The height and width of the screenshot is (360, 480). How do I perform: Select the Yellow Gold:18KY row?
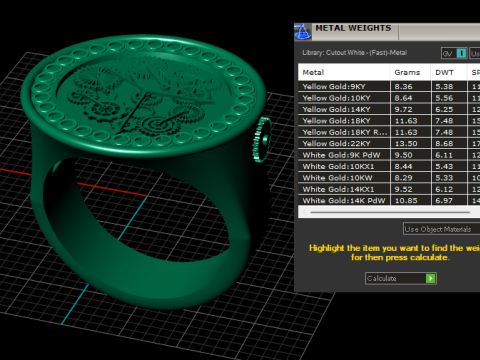point(389,121)
